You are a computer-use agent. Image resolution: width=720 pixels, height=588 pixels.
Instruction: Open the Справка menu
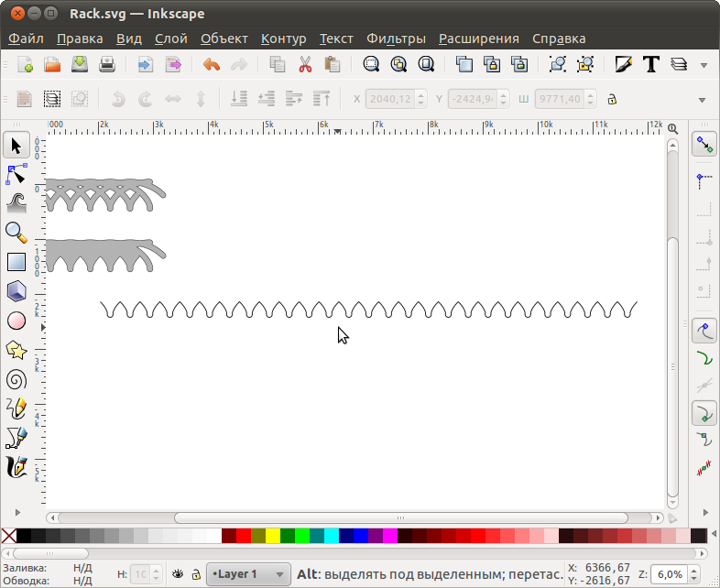point(559,38)
